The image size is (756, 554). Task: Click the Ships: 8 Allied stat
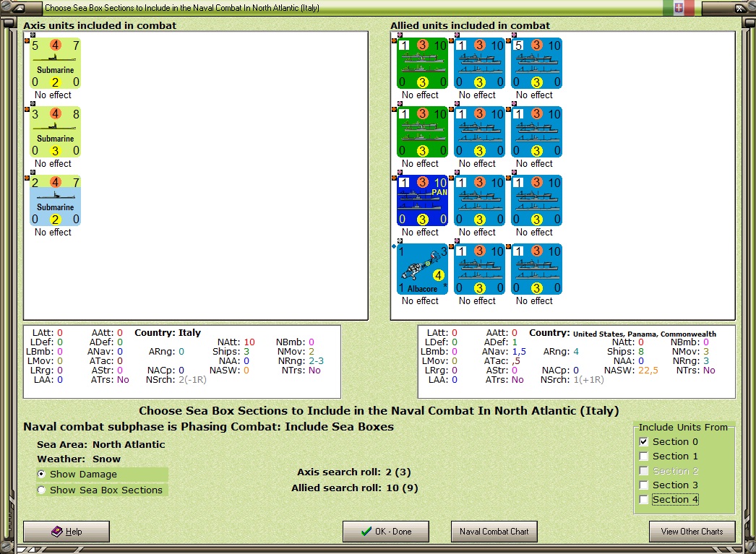click(625, 352)
